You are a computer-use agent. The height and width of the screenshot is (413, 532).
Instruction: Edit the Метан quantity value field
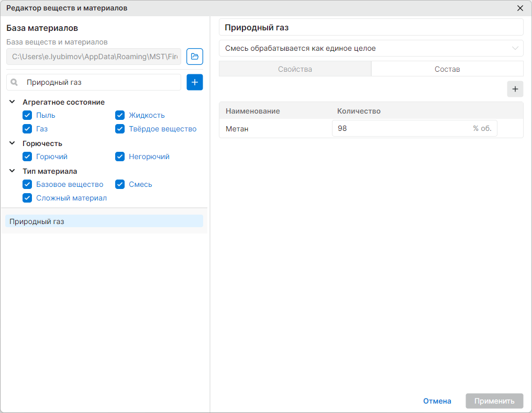click(x=415, y=129)
